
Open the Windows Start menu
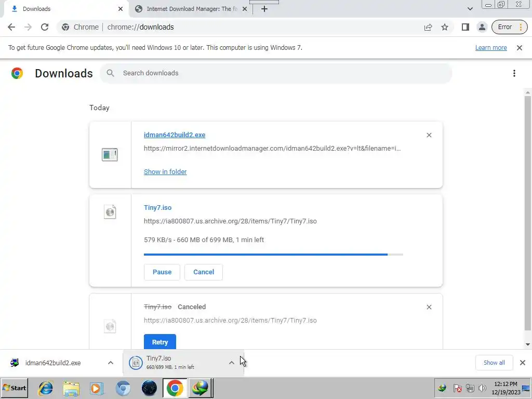pyautogui.click(x=14, y=388)
